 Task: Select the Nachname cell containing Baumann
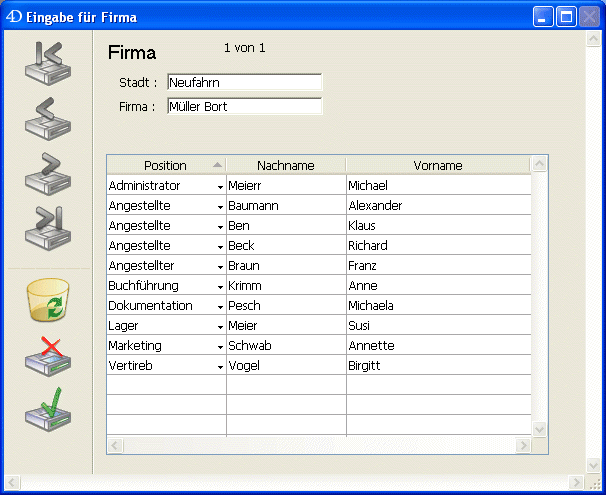click(x=286, y=206)
